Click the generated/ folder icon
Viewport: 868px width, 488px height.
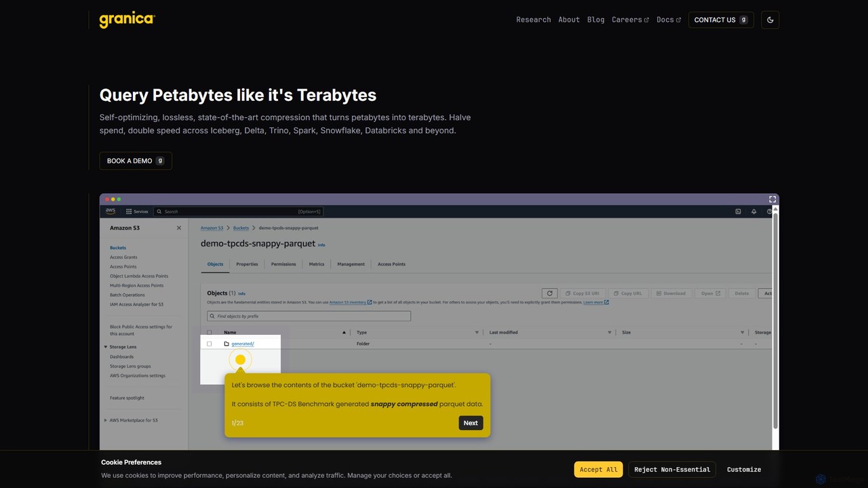226,344
